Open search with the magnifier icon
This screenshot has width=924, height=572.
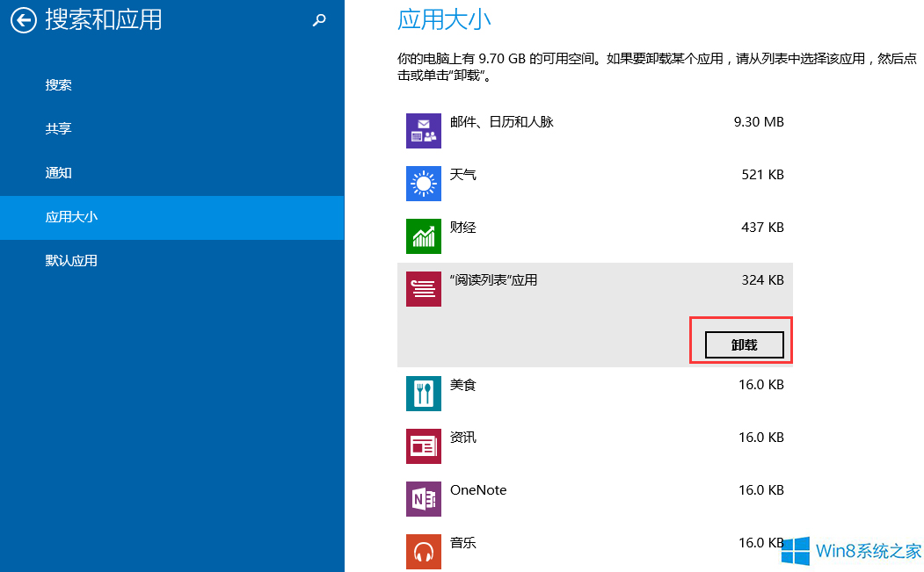tap(319, 19)
